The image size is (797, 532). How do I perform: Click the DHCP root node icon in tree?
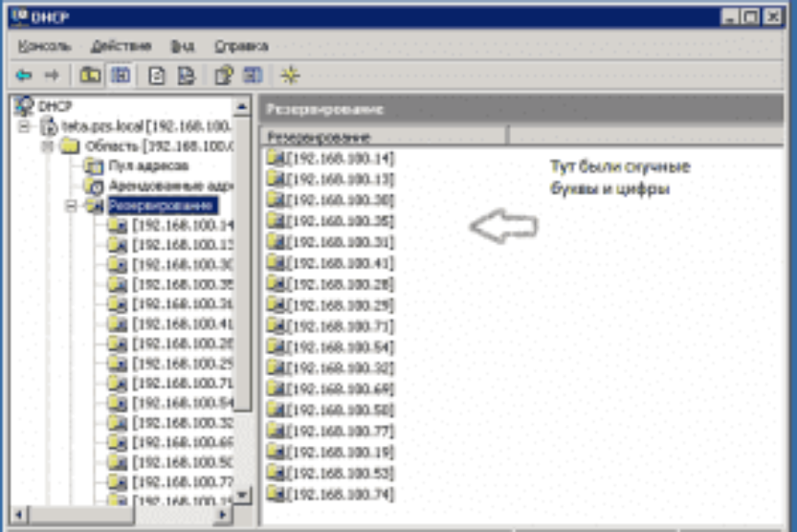23,105
